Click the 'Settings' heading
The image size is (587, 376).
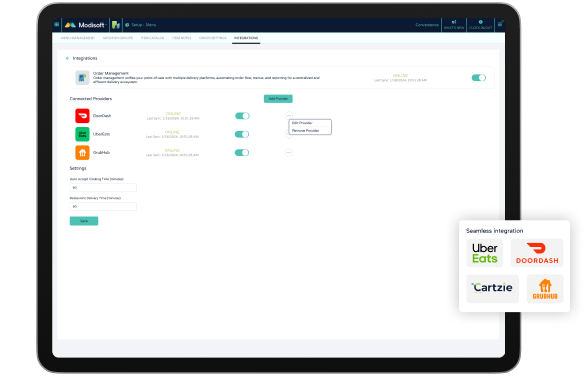(78, 169)
